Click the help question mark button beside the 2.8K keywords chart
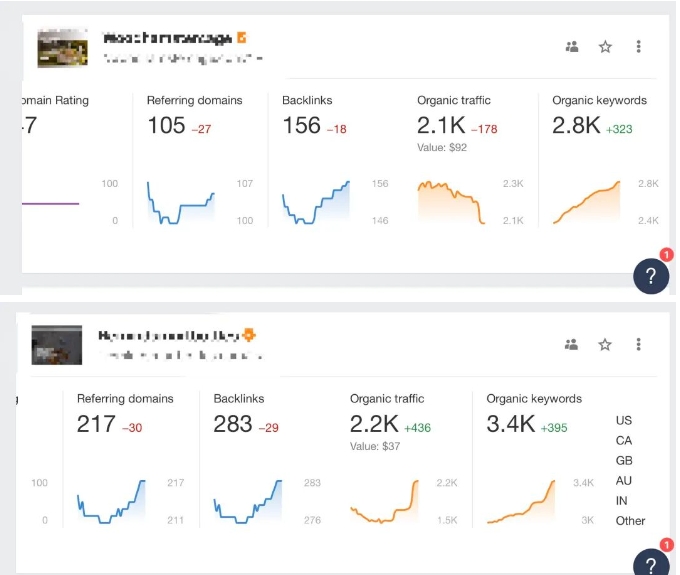Viewport: 680px width, 575px height. point(651,277)
